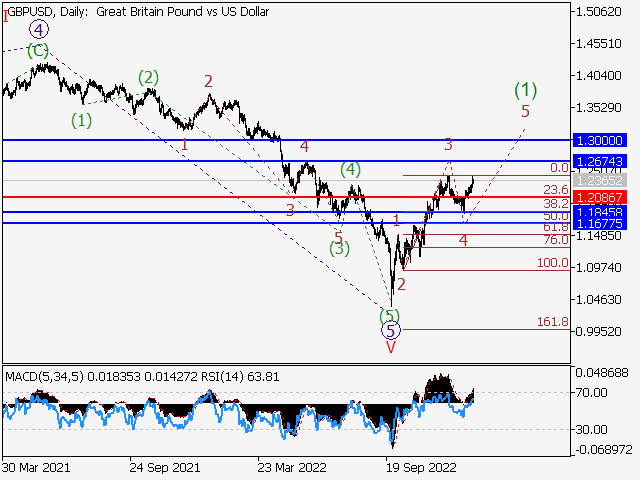Click the 1.09740 price axis label
This screenshot has width=640, height=480.
pos(598,268)
